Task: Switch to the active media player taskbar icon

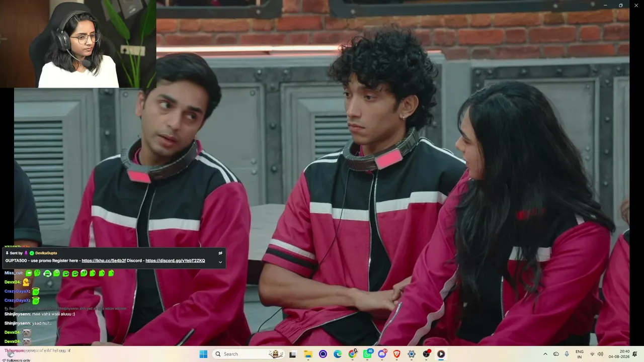Action: 441,354
